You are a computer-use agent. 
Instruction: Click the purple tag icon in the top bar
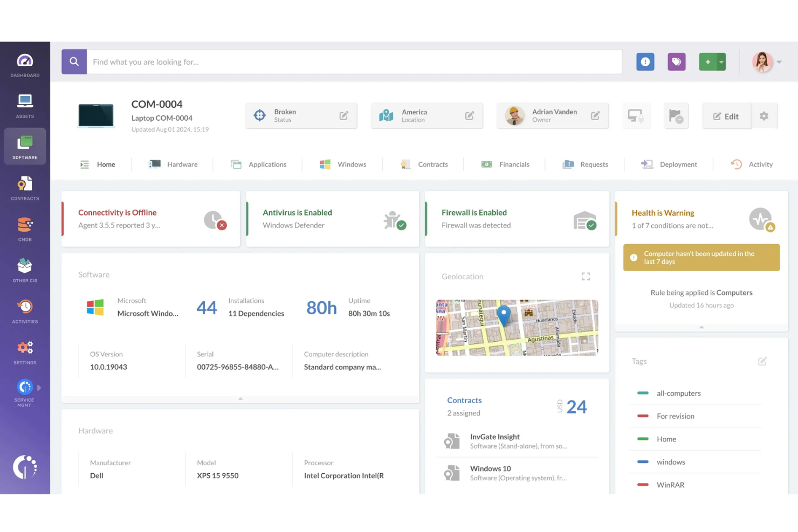676,61
